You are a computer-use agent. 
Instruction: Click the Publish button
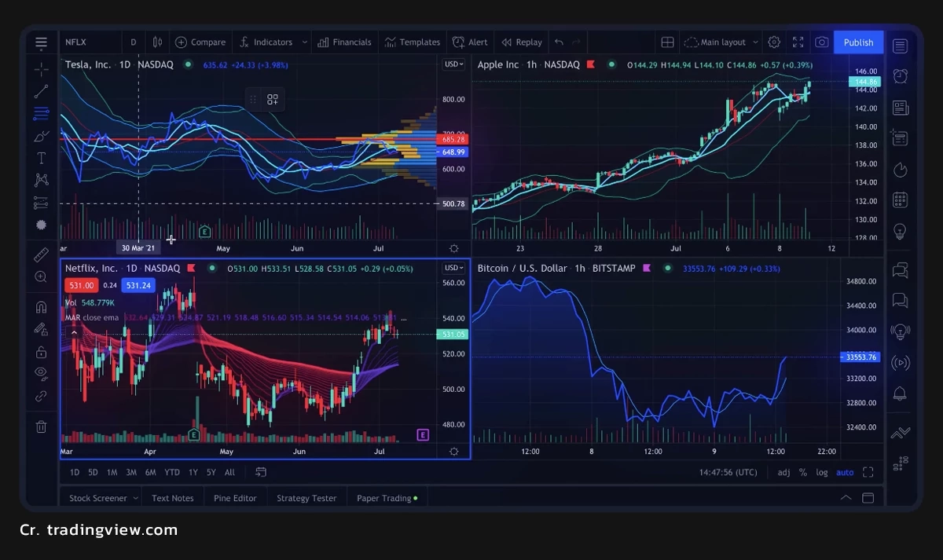click(x=858, y=42)
